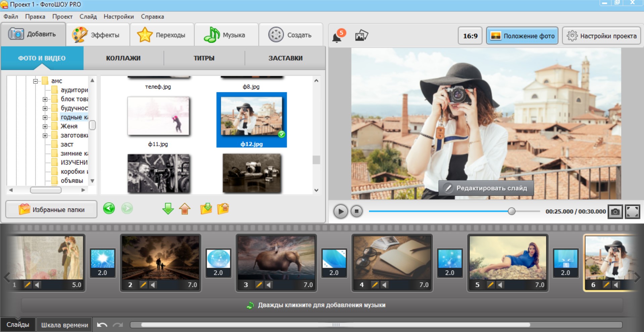644x332 pixels.
Task: Select the КОЛЛАЖИ subtab
Action: tap(123, 58)
